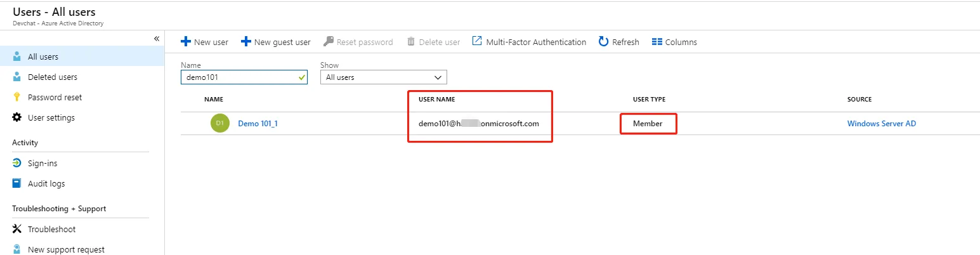Click the Password reset key icon
980x255 pixels.
point(17,97)
